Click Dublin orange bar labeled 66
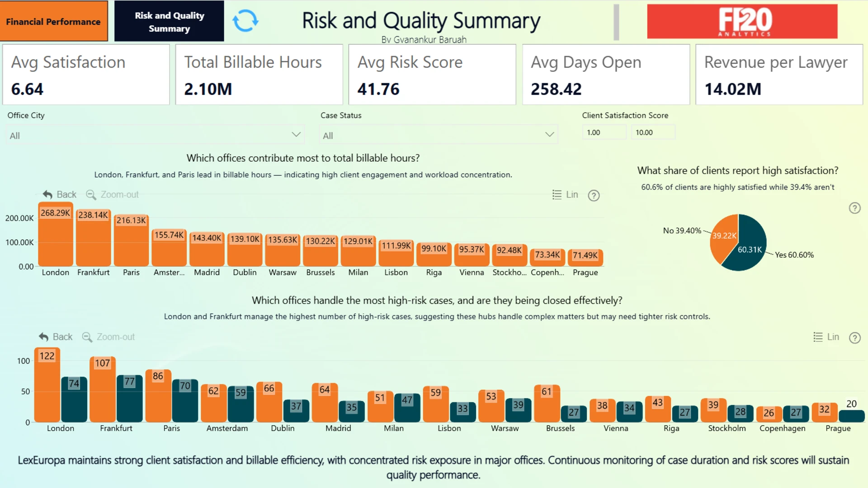The width and height of the screenshot is (868, 488). 269,402
